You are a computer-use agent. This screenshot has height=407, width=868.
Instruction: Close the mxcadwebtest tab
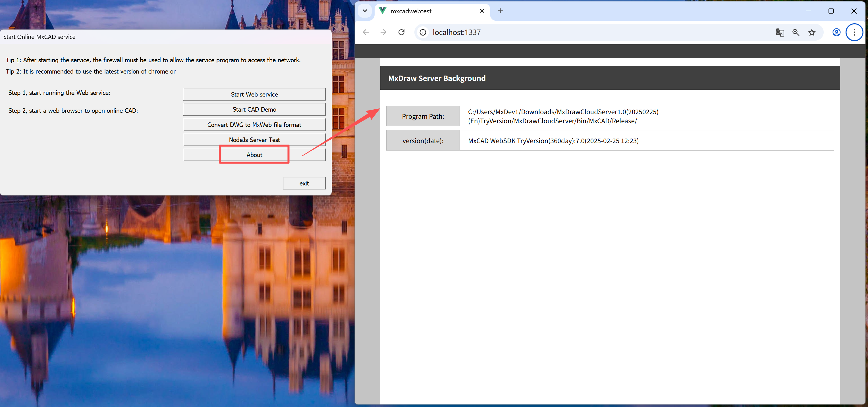pyautogui.click(x=482, y=11)
